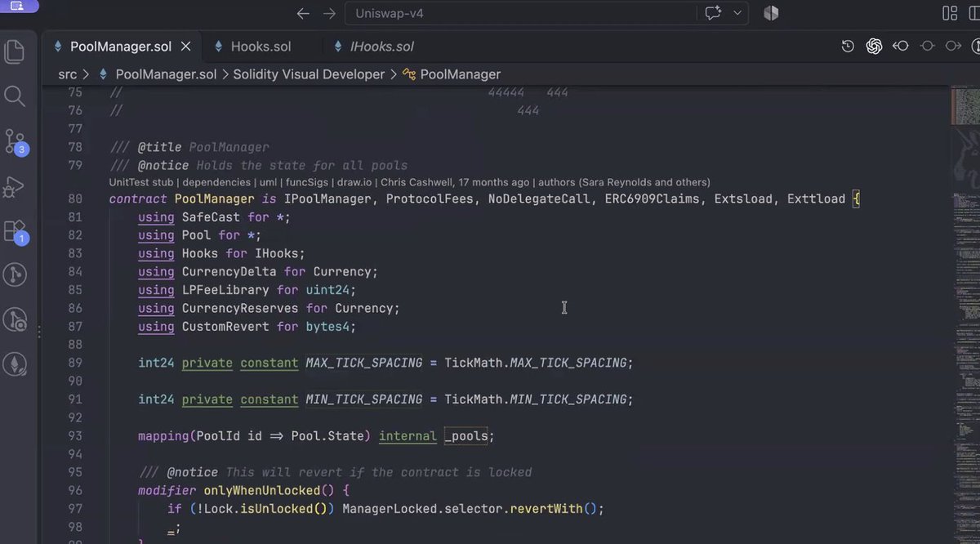Click the dependencies code lens link
The image size is (980, 544).
pyautogui.click(x=216, y=182)
